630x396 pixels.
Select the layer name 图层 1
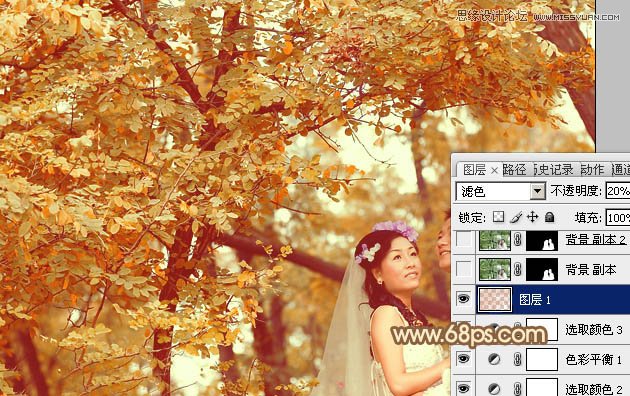[x=535, y=299]
